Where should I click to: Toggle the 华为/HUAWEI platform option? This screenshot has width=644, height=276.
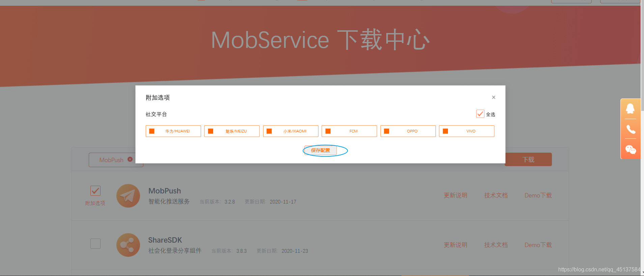tap(173, 131)
